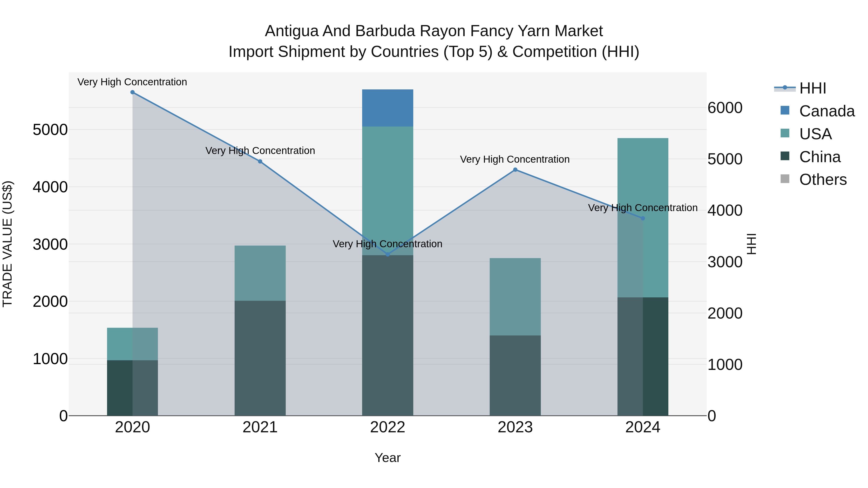The image size is (868, 488).
Task: Click the USA bar segment for 2020
Action: 132,344
